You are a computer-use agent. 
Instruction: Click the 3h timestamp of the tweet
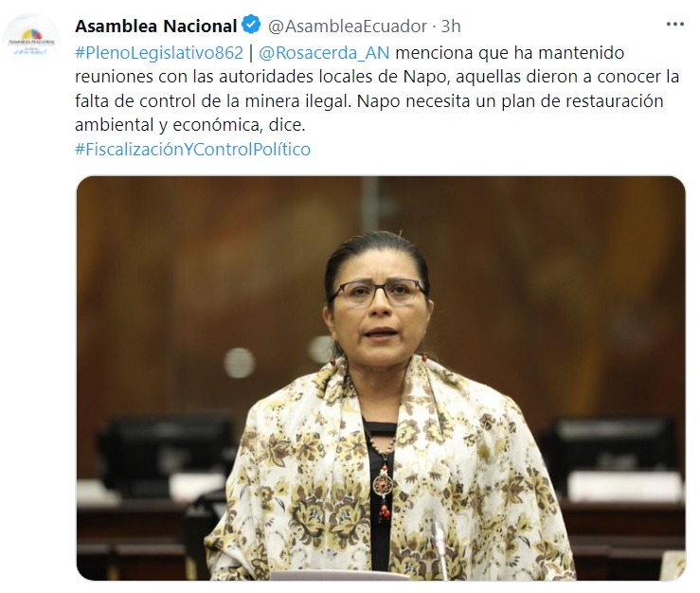tap(451, 26)
